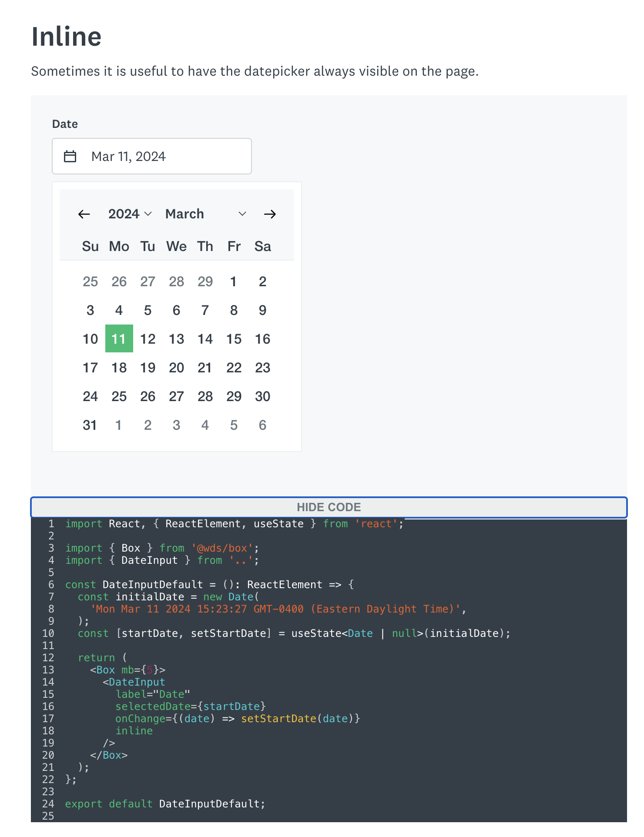Choose March 20 in the calendar grid
Image resolution: width=644 pixels, height=837 pixels.
(x=176, y=368)
